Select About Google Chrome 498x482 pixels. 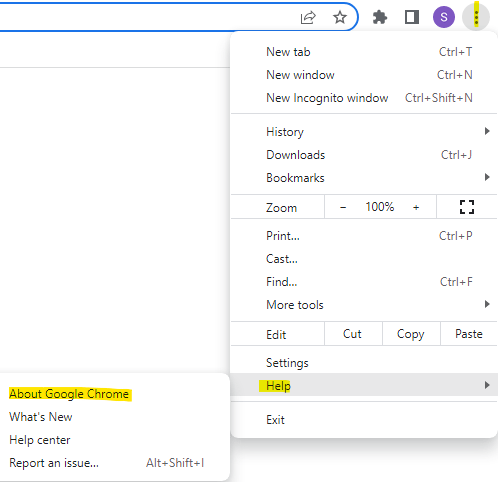(69, 394)
